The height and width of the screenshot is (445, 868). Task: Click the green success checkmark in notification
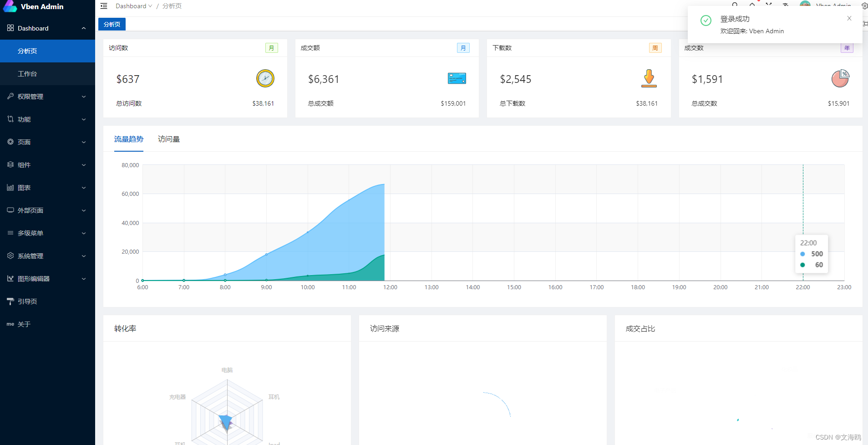pos(706,20)
